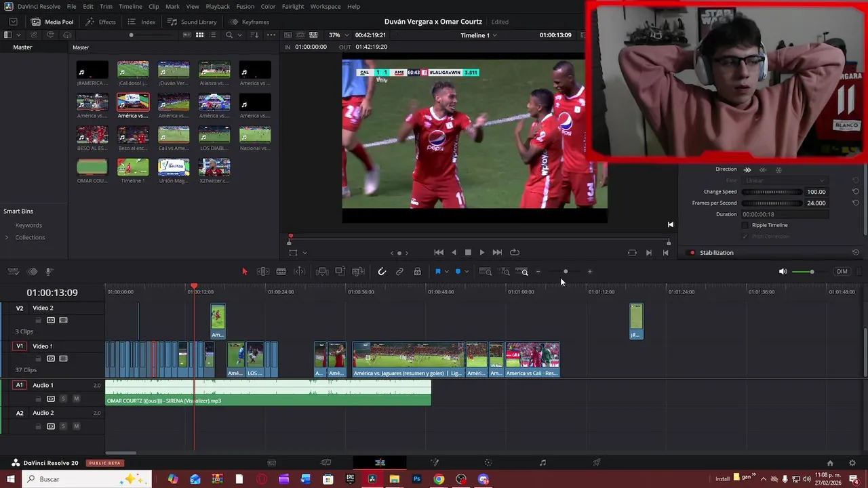
Task: Select the V1 destination track button
Action: coord(20,346)
